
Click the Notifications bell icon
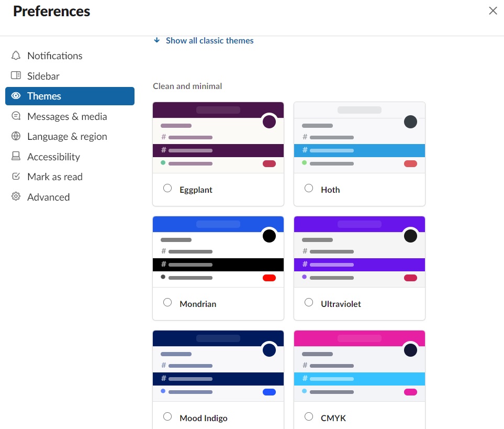click(x=16, y=56)
